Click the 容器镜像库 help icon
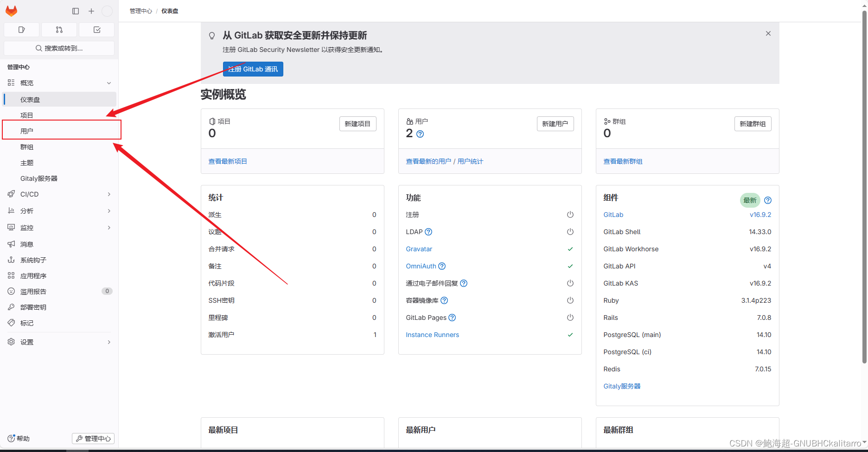 (x=444, y=300)
